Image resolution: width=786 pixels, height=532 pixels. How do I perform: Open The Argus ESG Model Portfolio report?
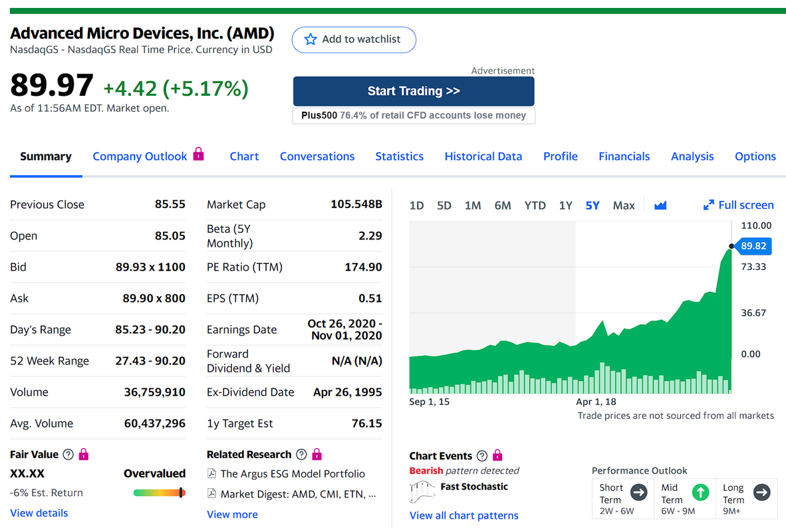pyautogui.click(x=293, y=474)
